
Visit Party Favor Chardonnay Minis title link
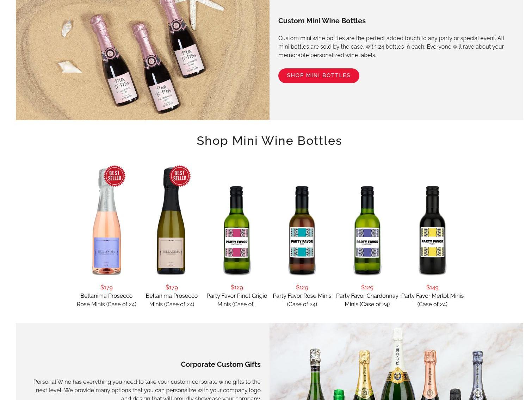click(x=367, y=300)
